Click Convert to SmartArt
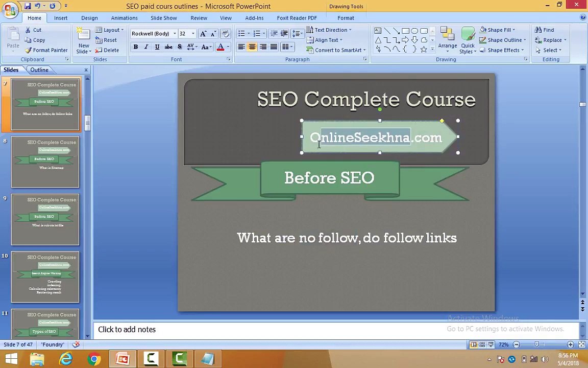 pyautogui.click(x=336, y=50)
